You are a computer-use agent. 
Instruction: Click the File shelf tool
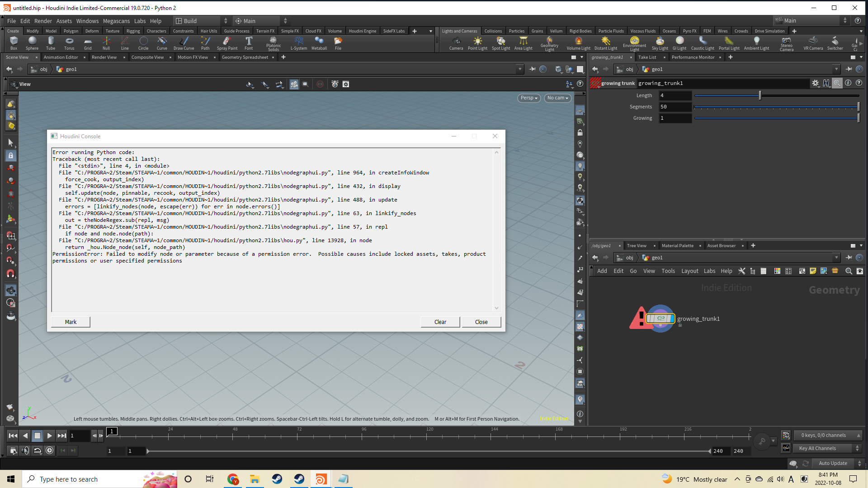click(338, 43)
